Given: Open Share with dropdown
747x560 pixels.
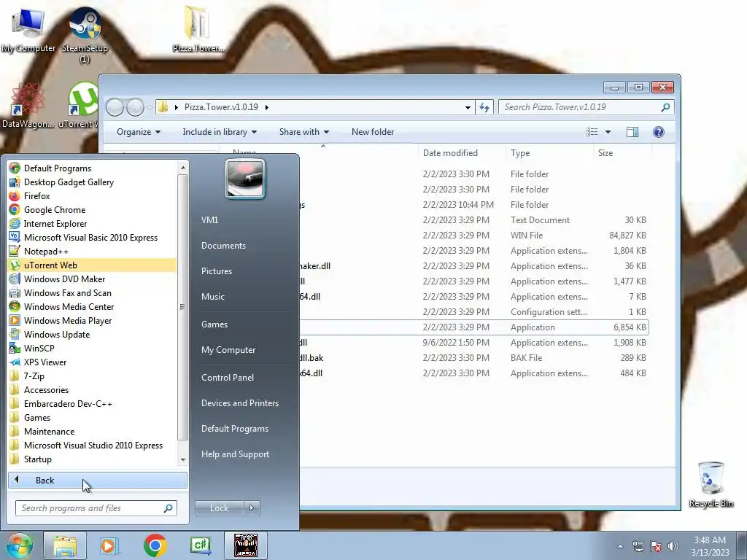Looking at the screenshot, I should coord(304,132).
